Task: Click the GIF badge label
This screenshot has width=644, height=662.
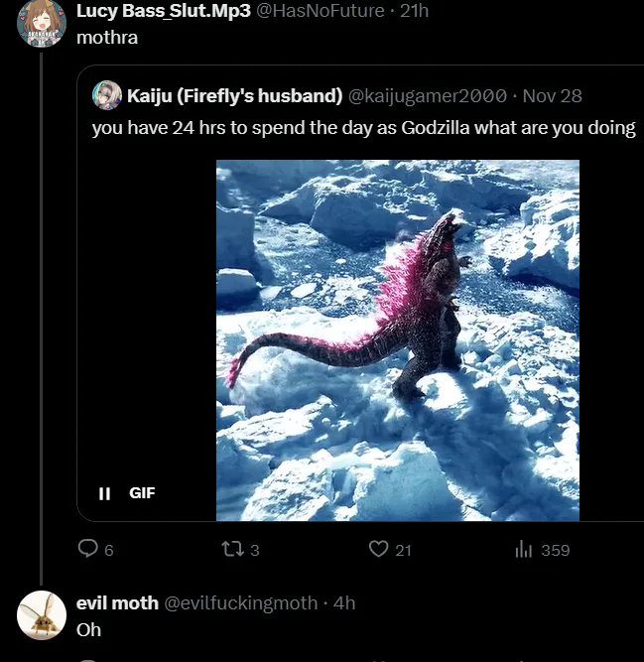Action: (142, 492)
